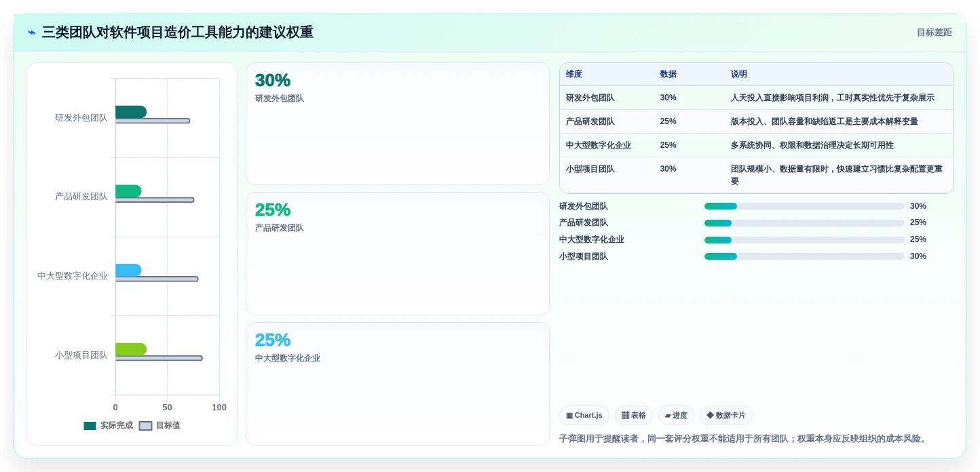980x472 pixels.
Task: Click the blue 中大型数字化企业 actual bar in chart
Action: coord(128,270)
